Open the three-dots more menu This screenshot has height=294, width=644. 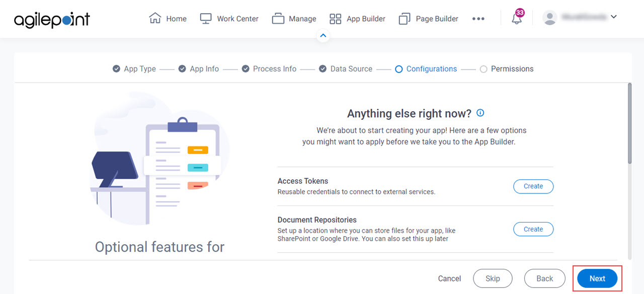point(478,19)
